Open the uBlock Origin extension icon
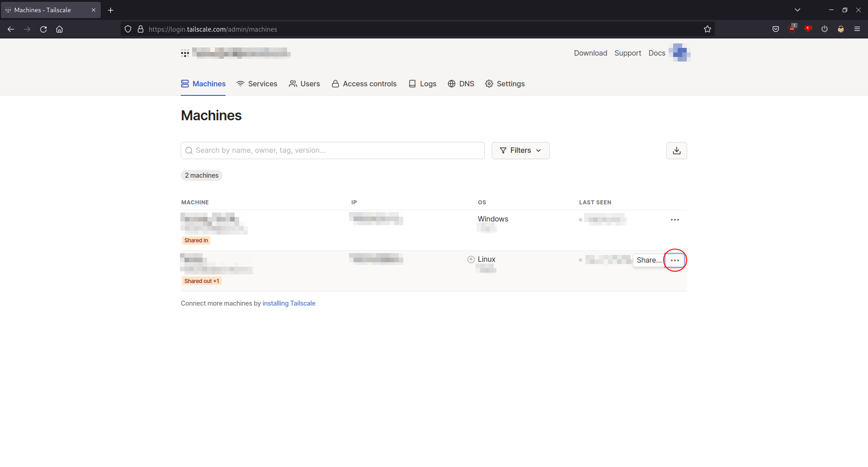The image size is (868, 467). point(793,29)
